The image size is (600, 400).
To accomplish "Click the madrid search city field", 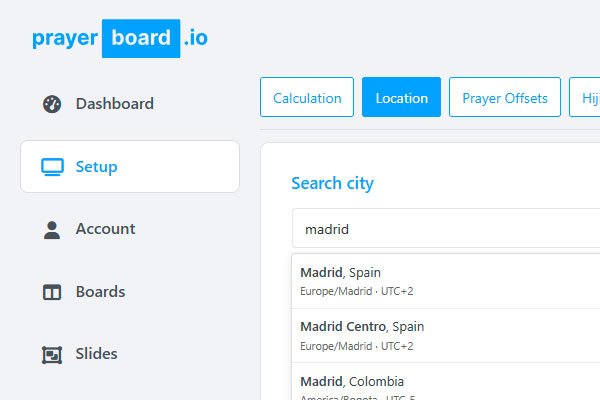I will tap(446, 229).
